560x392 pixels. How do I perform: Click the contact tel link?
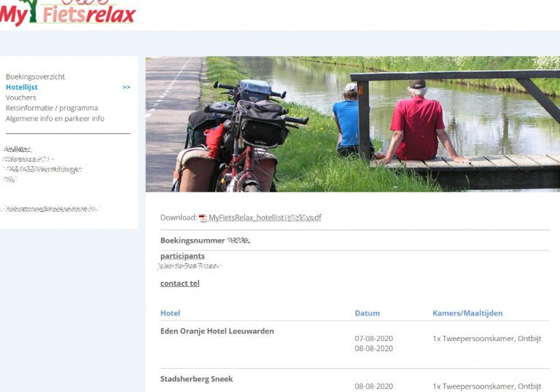[180, 283]
